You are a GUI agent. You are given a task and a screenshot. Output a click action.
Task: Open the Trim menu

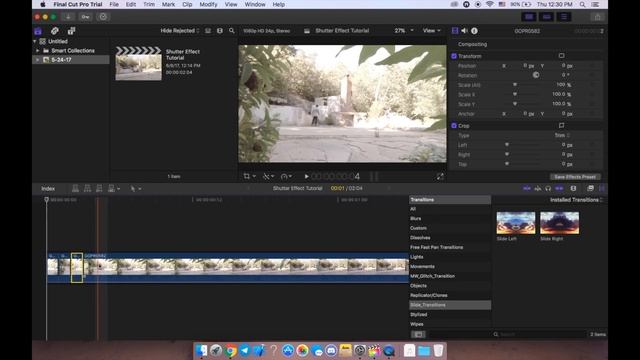click(149, 4)
